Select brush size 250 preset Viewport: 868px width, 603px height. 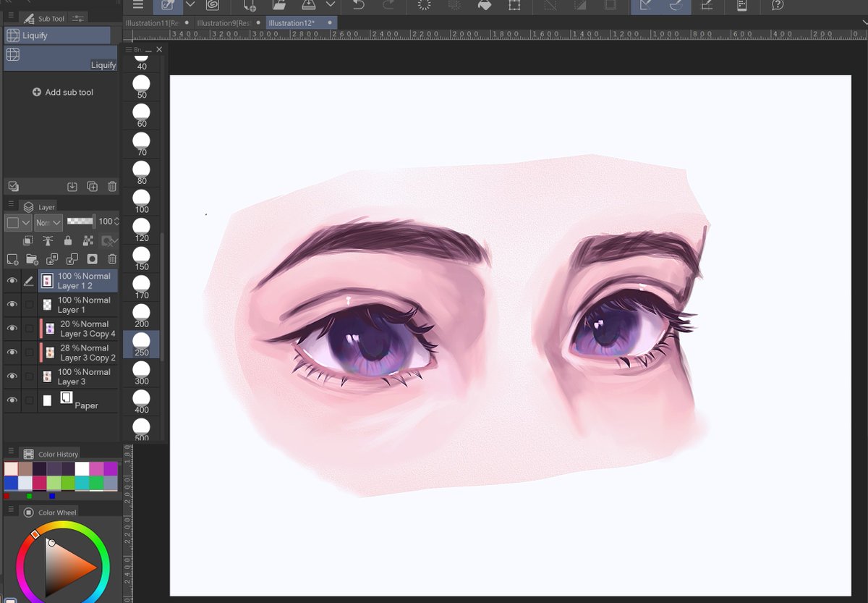(x=142, y=344)
